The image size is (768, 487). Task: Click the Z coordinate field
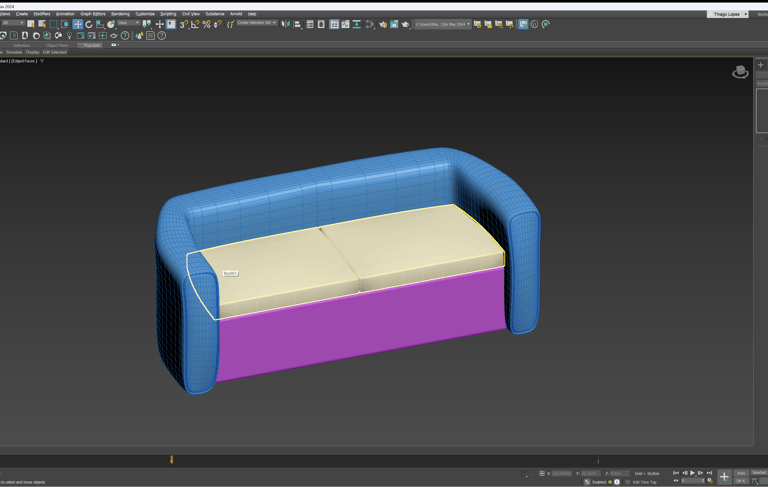pyautogui.click(x=620, y=473)
